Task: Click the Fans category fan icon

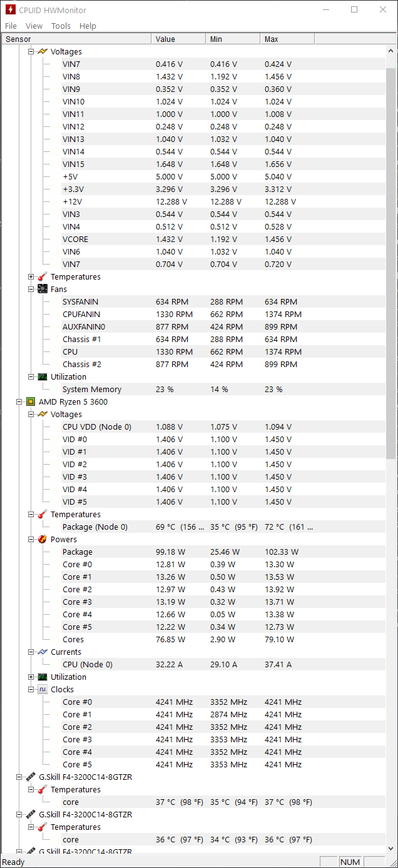Action: (43, 289)
